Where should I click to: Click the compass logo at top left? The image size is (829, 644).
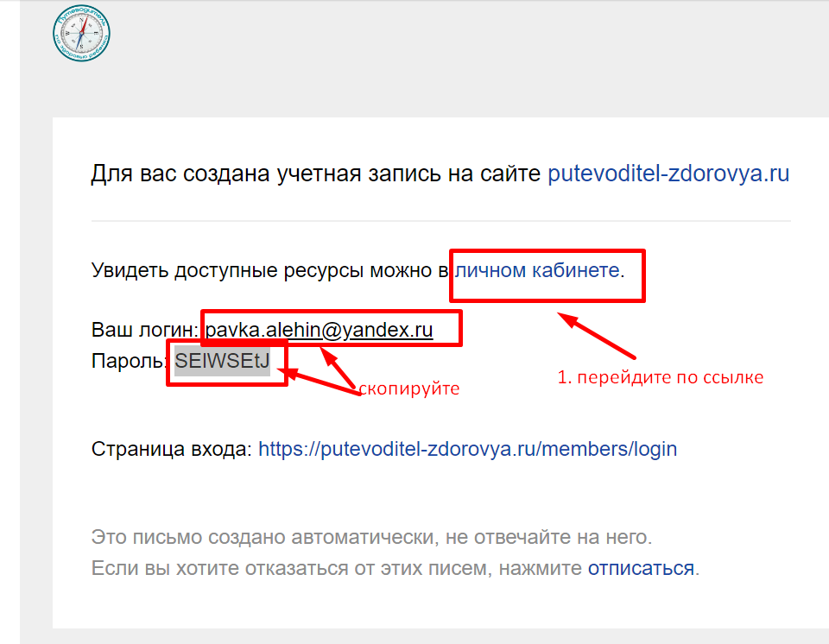point(81,34)
